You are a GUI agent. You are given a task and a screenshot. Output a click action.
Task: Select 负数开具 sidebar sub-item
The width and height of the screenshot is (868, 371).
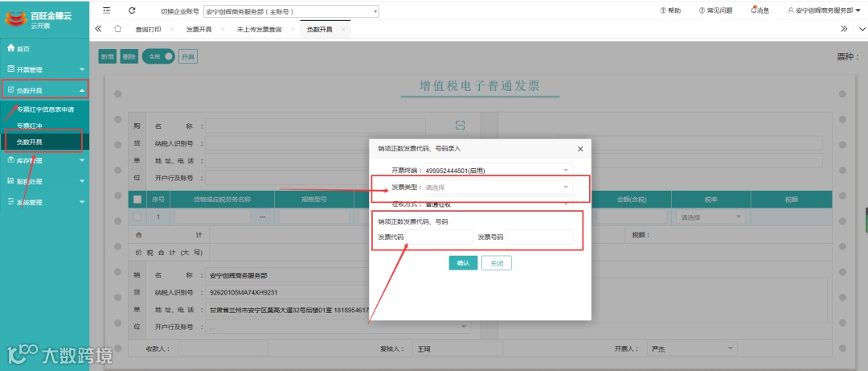click(x=45, y=142)
